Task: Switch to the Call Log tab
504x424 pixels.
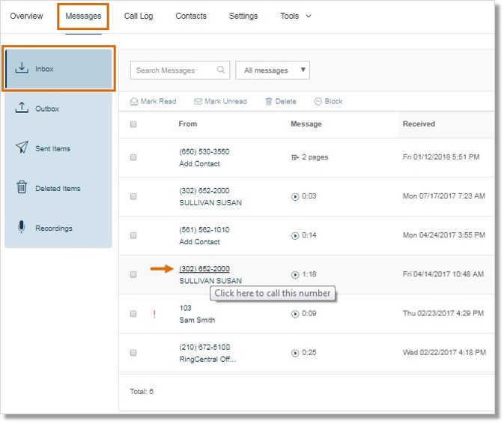Action: [139, 16]
